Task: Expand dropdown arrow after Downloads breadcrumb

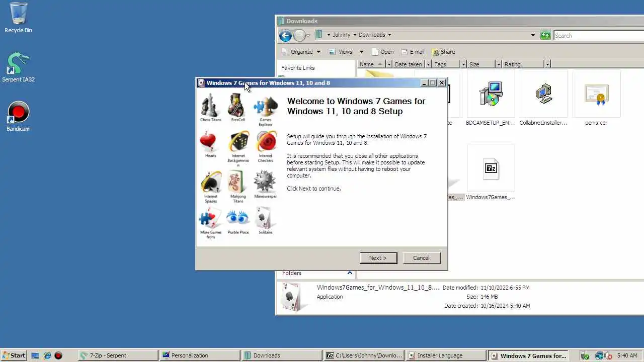Action: (x=389, y=35)
